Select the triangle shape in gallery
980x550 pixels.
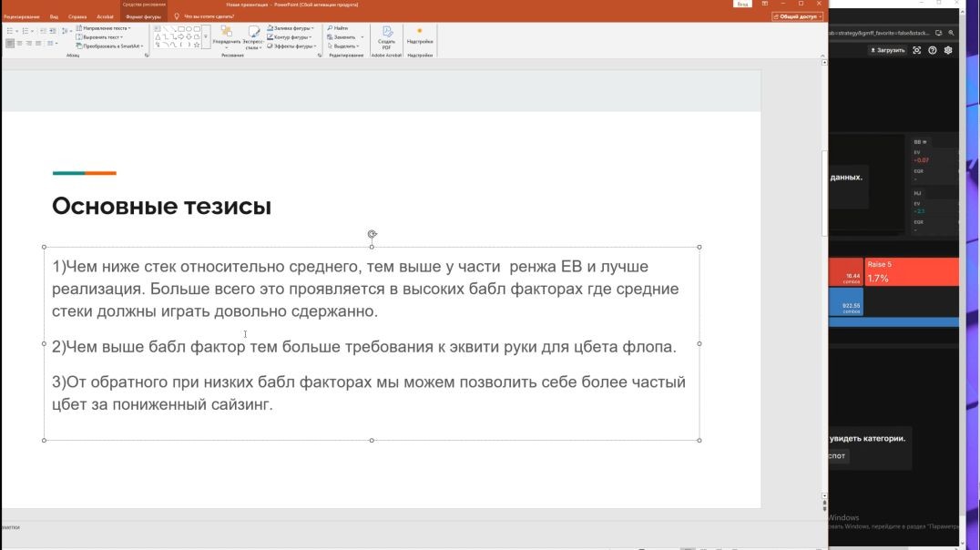[158, 36]
